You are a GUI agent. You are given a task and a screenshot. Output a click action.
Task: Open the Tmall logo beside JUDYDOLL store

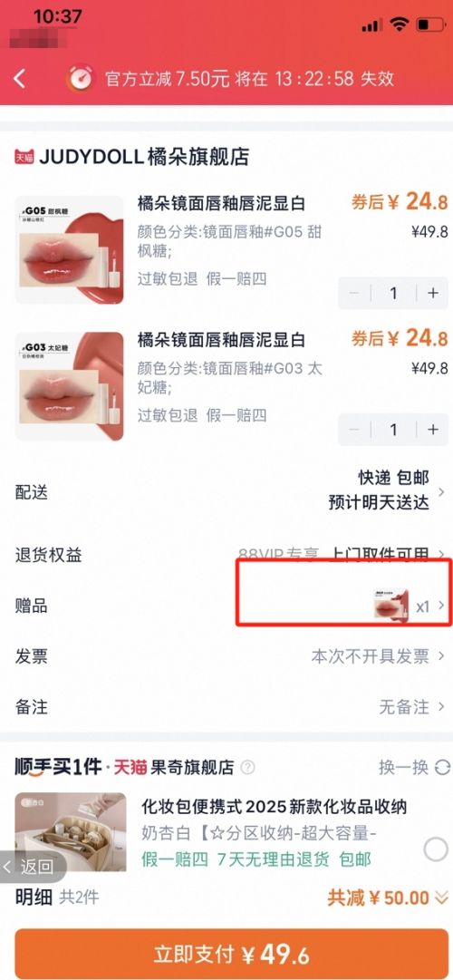click(x=24, y=157)
